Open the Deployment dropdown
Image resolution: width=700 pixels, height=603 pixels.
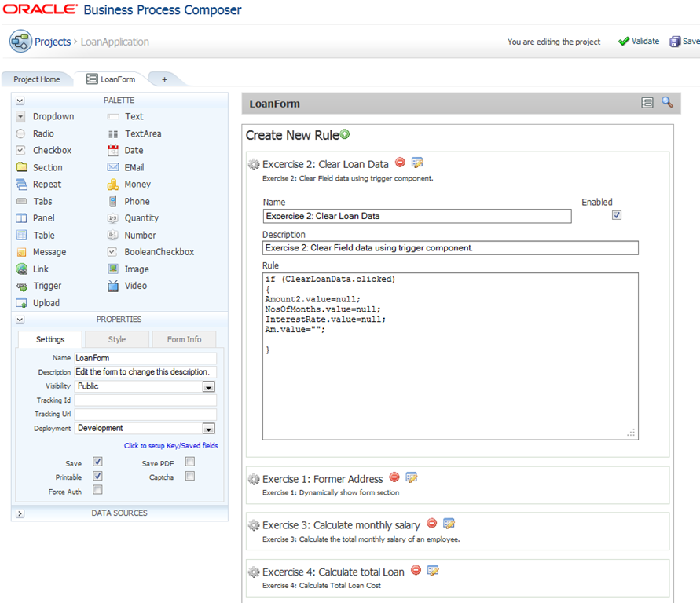(208, 429)
